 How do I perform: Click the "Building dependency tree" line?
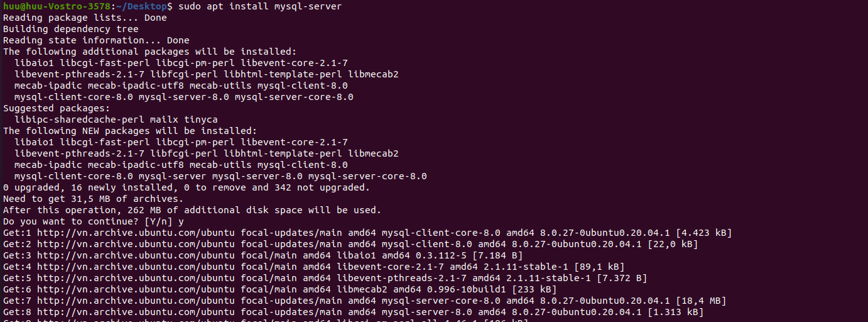[71, 29]
